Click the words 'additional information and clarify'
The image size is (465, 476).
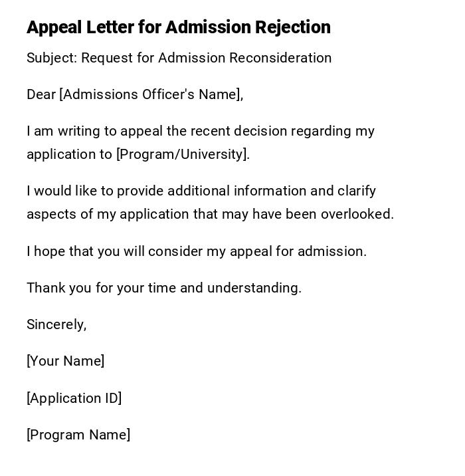pyautogui.click(x=271, y=191)
